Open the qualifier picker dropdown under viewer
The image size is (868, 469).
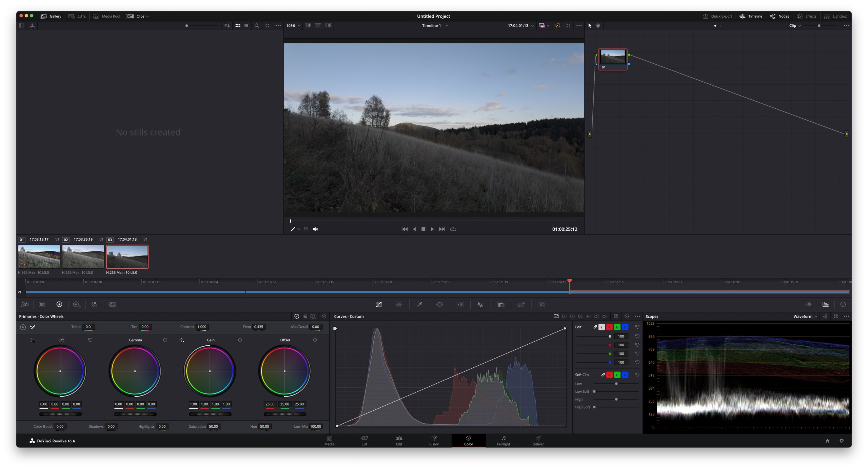coord(299,229)
